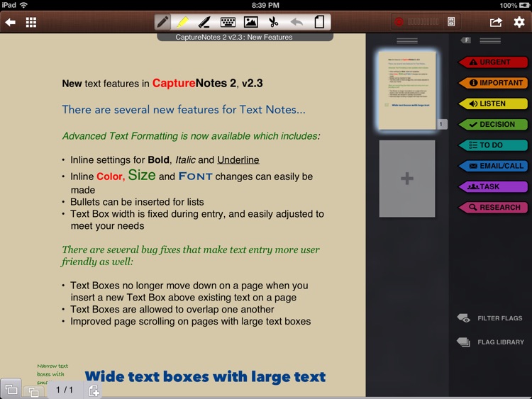Tap the page number 1 badge
The image size is (532, 399).
coord(441,124)
